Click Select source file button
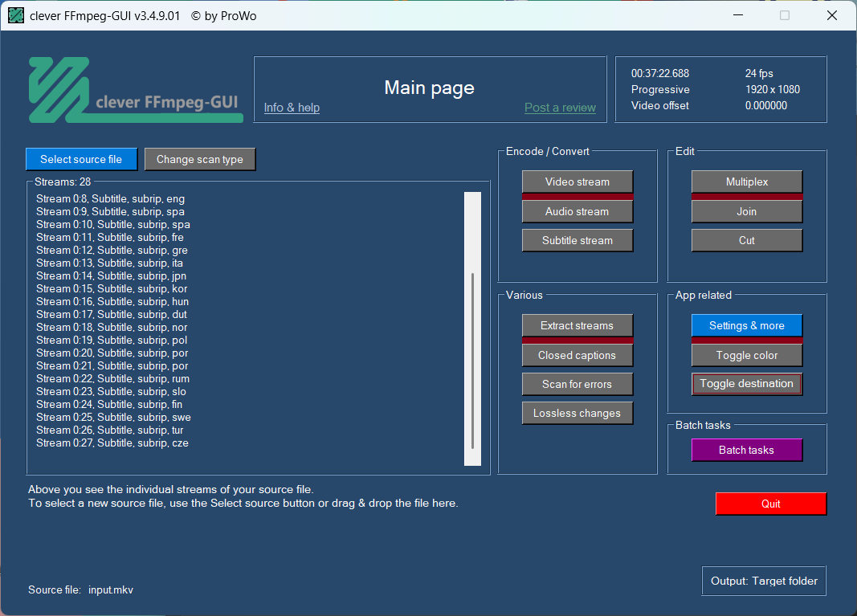 [x=81, y=159]
